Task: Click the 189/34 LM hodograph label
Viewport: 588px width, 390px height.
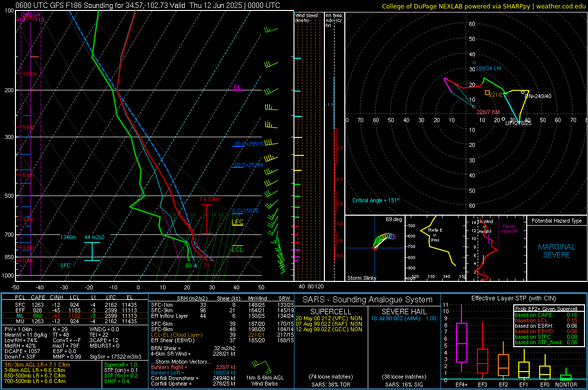Action: click(x=488, y=69)
